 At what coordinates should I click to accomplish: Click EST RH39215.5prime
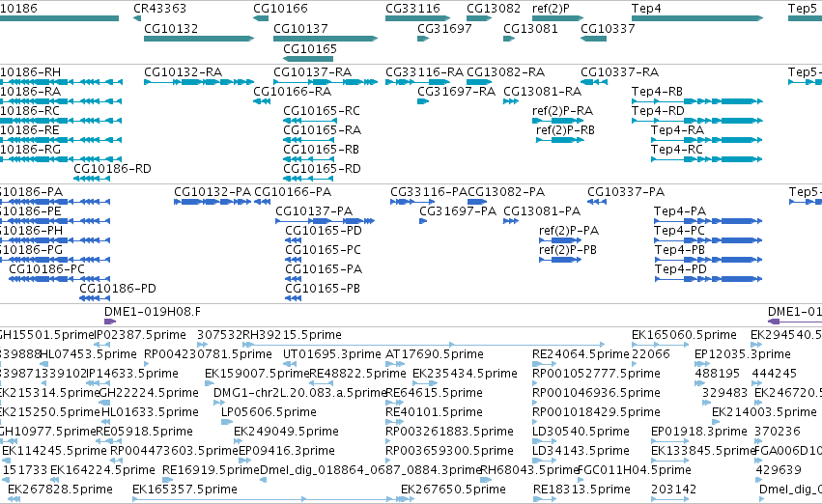pyautogui.click(x=293, y=335)
